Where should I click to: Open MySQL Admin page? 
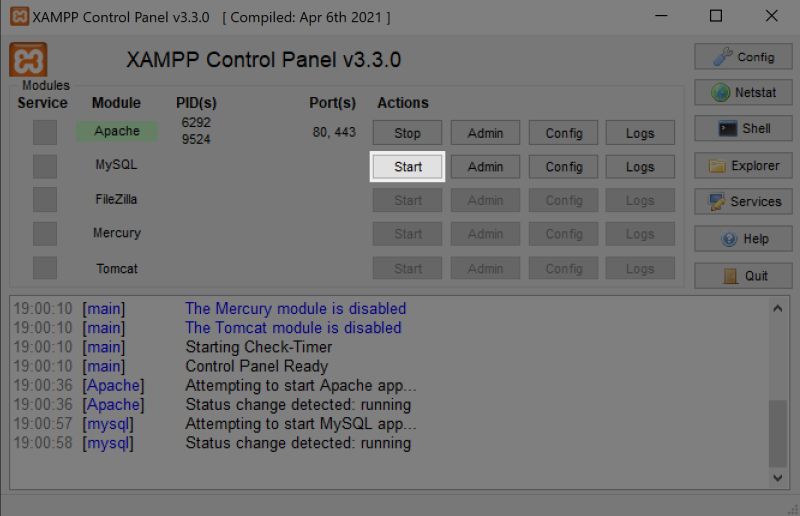click(x=485, y=166)
